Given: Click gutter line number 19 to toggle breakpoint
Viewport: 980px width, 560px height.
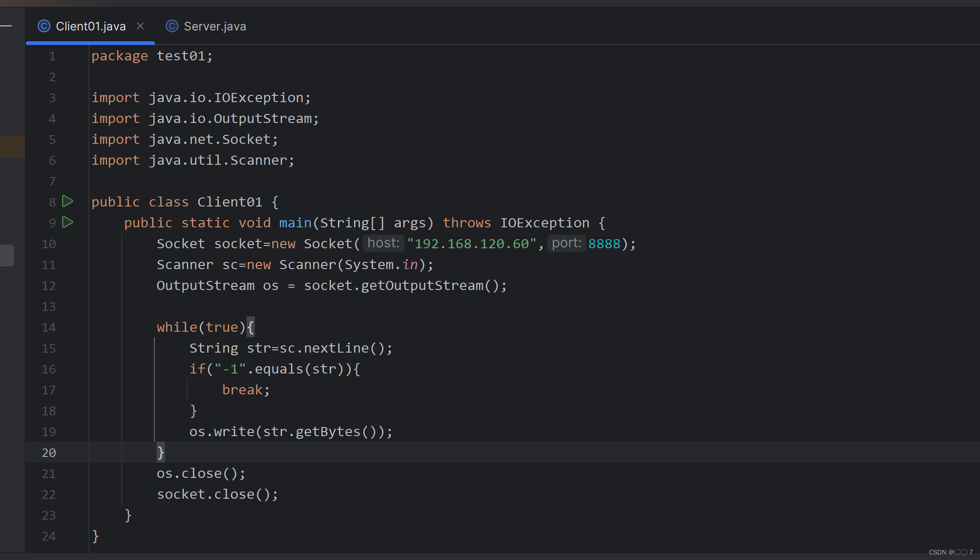Looking at the screenshot, I should click(49, 432).
